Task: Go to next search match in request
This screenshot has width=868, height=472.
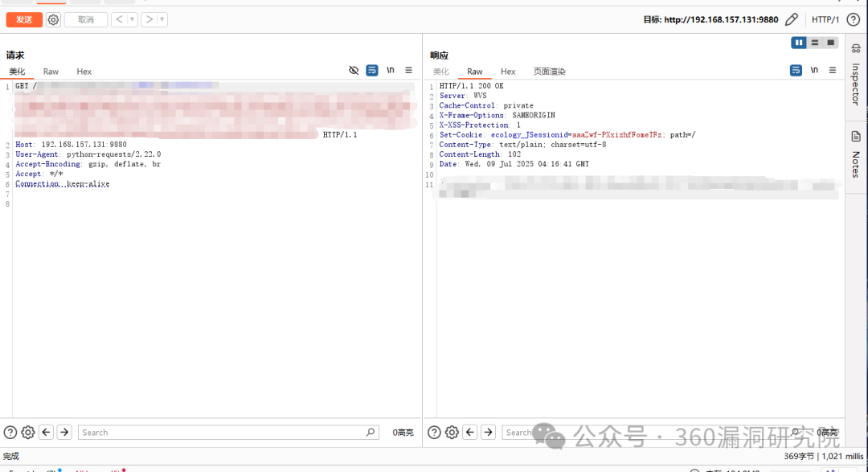Action: [64, 433]
